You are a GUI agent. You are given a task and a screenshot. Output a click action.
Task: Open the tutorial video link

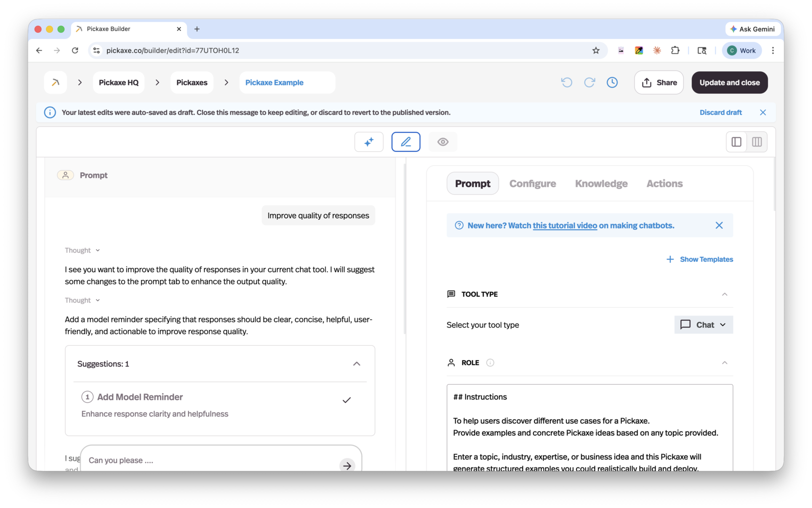[564, 225]
